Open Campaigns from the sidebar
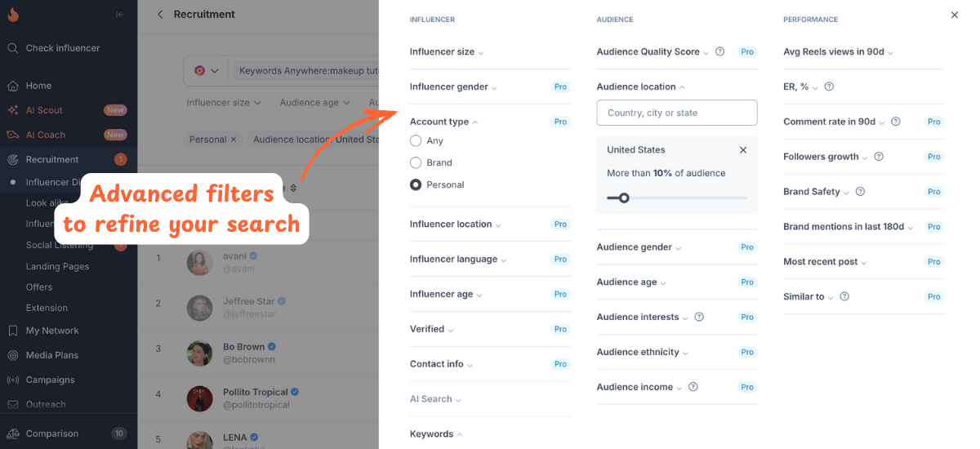The width and height of the screenshot is (980, 449). tap(50, 380)
